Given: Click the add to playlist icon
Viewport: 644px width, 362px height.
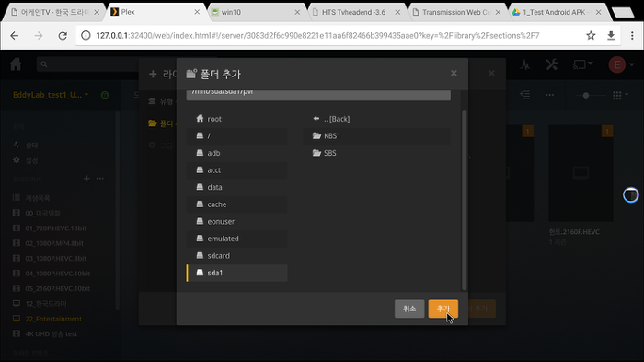Looking at the screenshot, I should [x=524, y=95].
